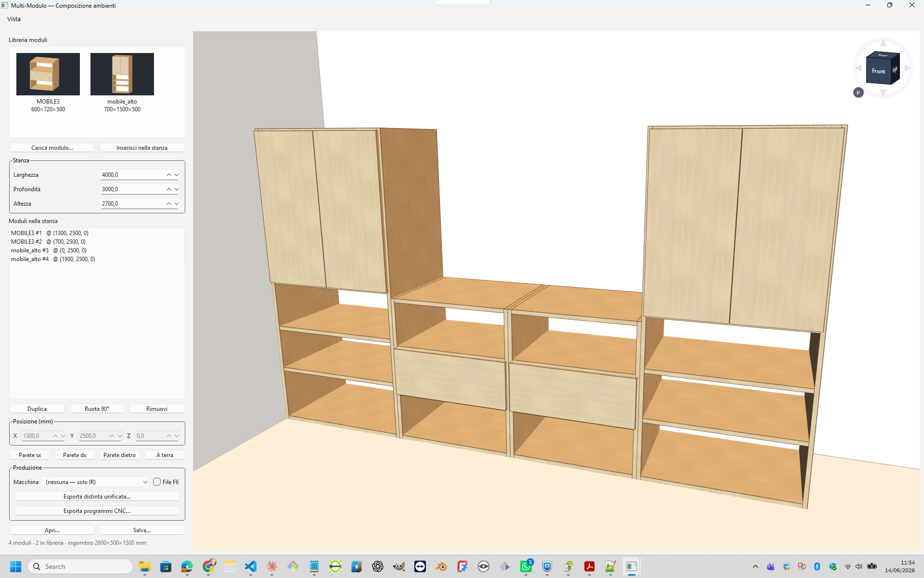Open GIMP from taskbar
Image resolution: width=924 pixels, height=578 pixels.
point(399,566)
